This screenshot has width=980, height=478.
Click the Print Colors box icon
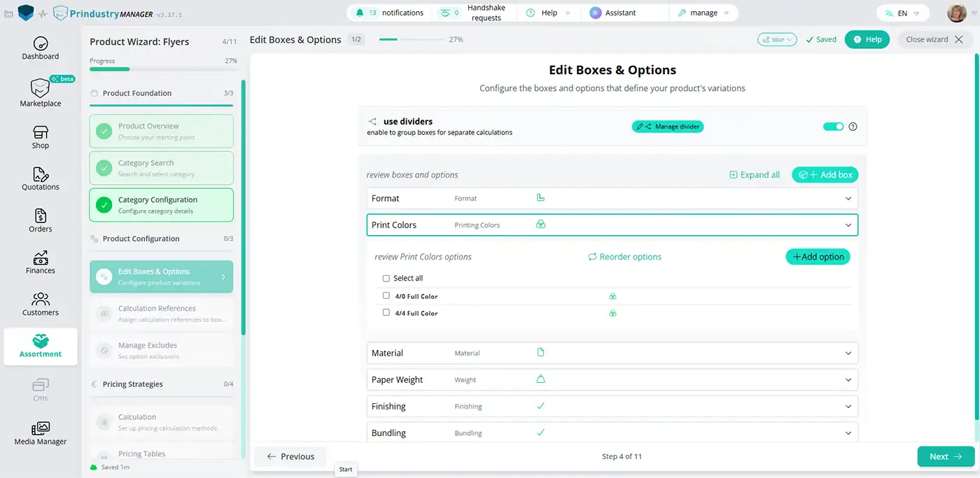click(x=540, y=225)
